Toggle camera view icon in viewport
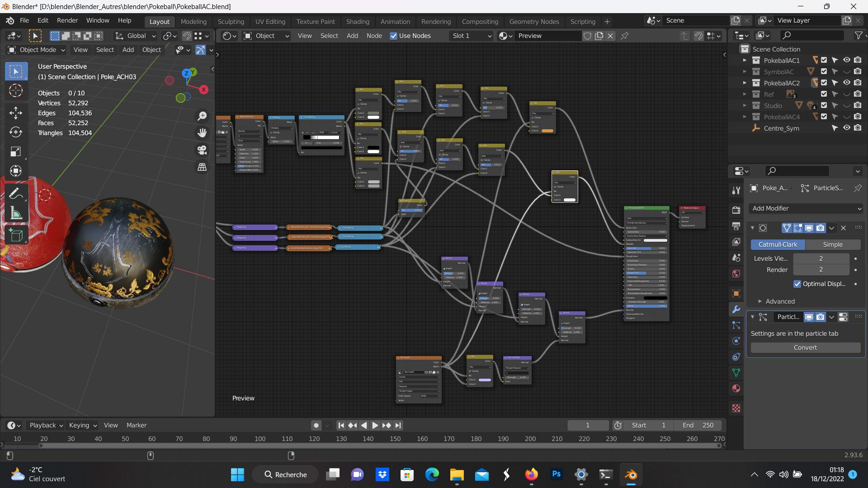The height and width of the screenshot is (488, 868). tap(202, 150)
